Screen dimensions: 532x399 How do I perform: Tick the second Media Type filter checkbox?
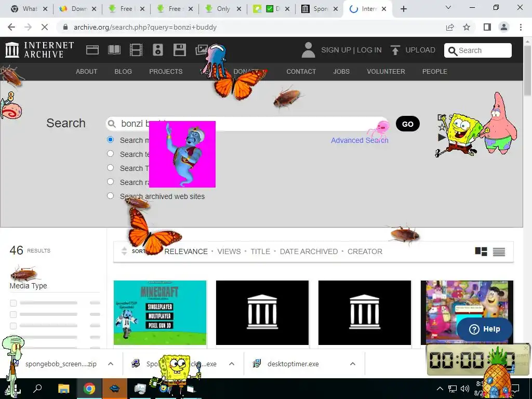13,314
